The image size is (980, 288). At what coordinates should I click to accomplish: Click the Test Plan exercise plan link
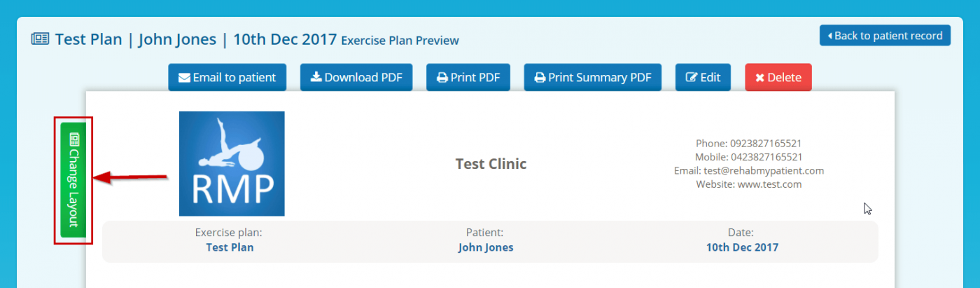pyautogui.click(x=230, y=247)
